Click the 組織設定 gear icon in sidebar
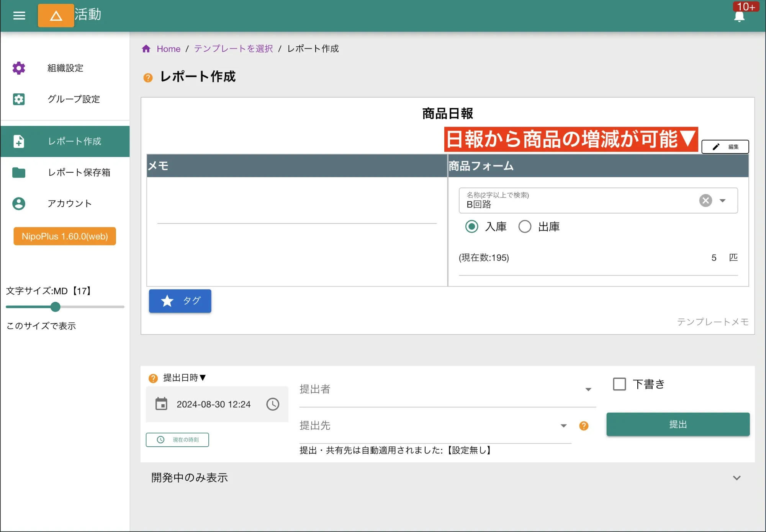 tap(19, 68)
